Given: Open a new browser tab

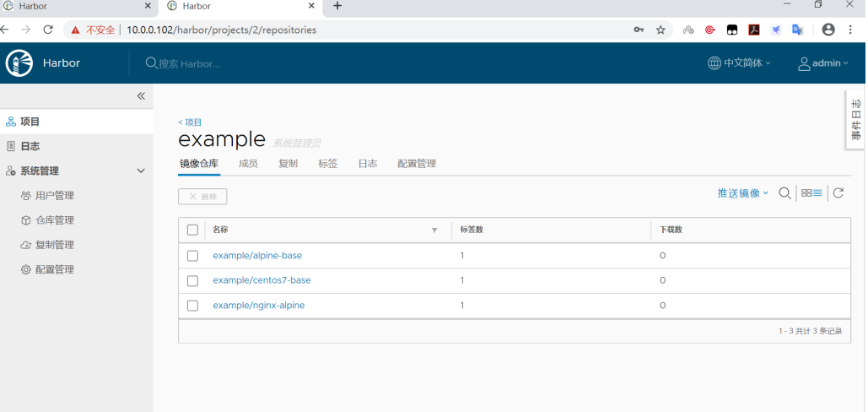Looking at the screenshot, I should pyautogui.click(x=337, y=6).
